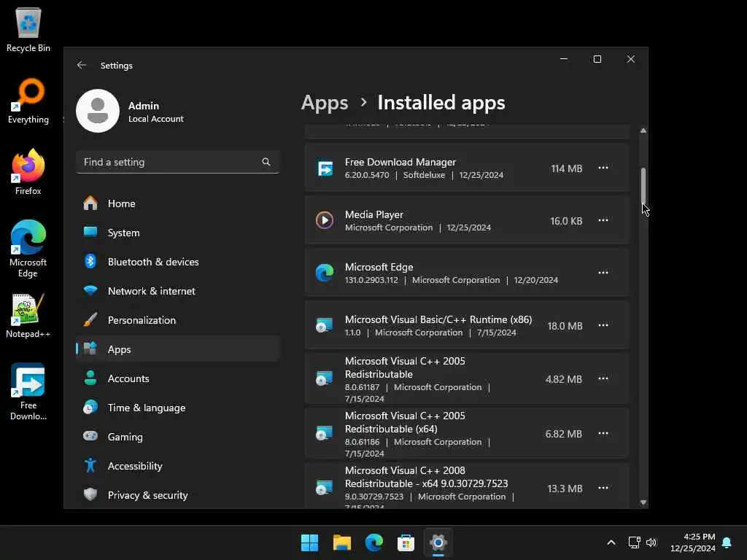Click the network tray icon
747x560 pixels.
pos(634,542)
